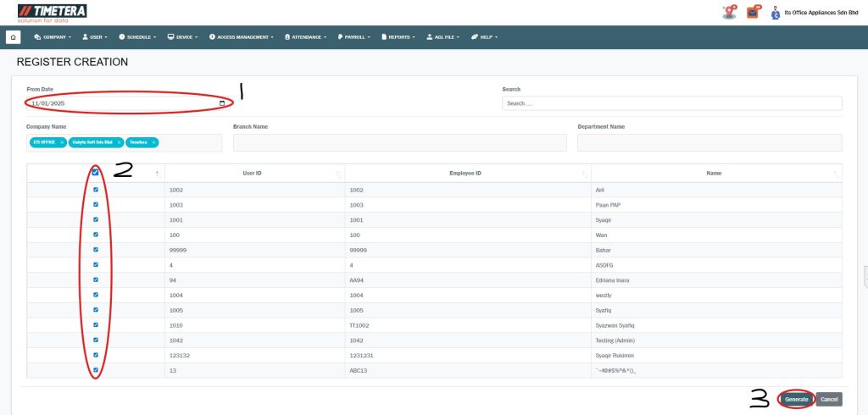Image resolution: width=868 pixels, height=415 pixels.
Task: Open the orange mail notification icon
Action: [x=752, y=12]
